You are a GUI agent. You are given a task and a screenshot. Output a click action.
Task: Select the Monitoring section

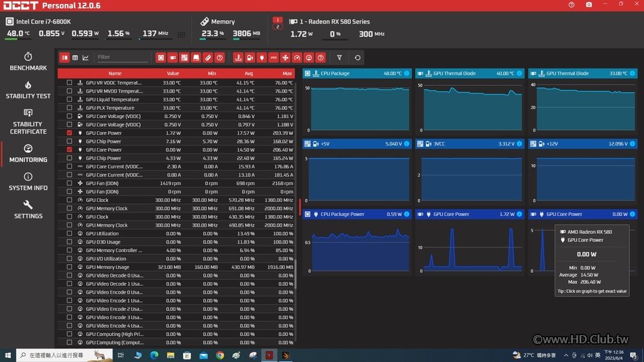[x=28, y=154]
